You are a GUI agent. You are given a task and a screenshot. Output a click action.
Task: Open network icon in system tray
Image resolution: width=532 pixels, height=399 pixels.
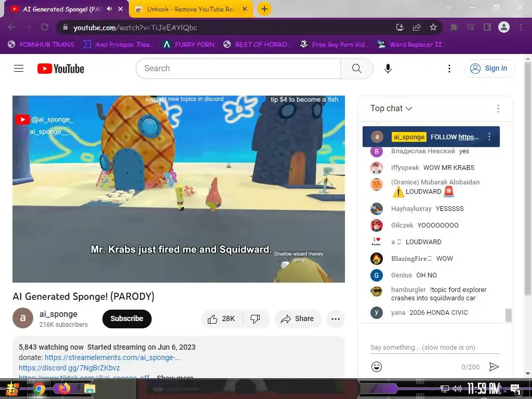tap(445, 389)
